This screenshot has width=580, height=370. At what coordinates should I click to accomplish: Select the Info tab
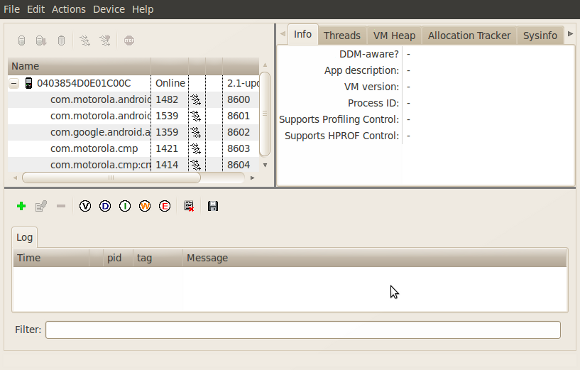[303, 34]
